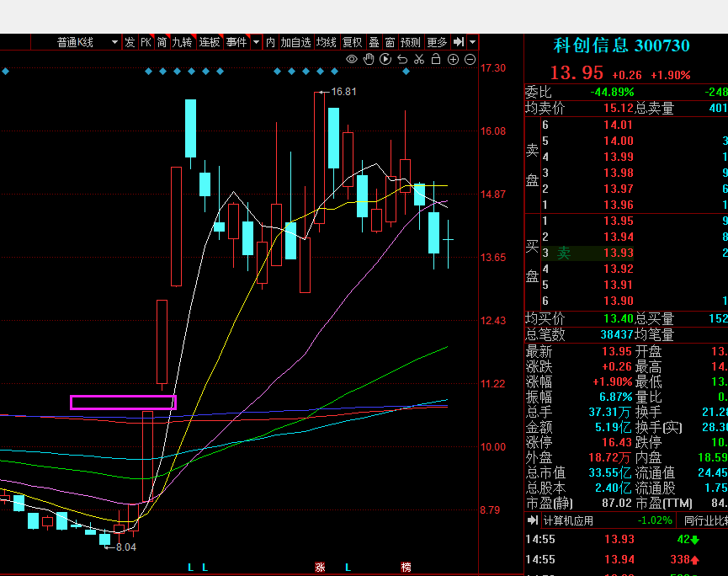Click the 内 toolbar button
728x576 pixels.
[x=270, y=42]
